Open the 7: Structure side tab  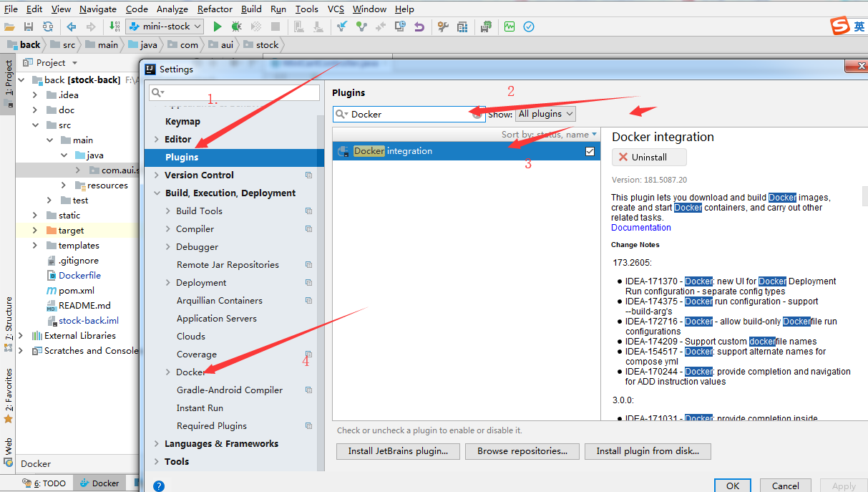tap(8, 324)
